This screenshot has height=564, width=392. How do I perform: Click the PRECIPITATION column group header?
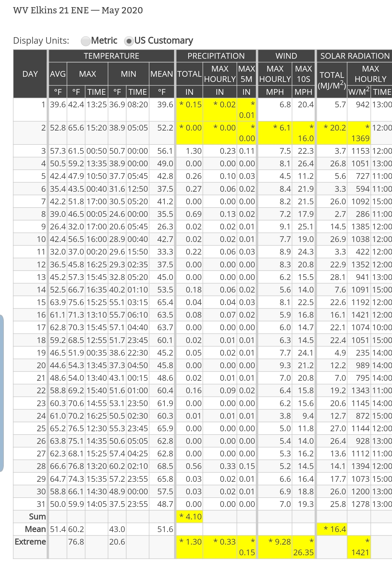(216, 56)
